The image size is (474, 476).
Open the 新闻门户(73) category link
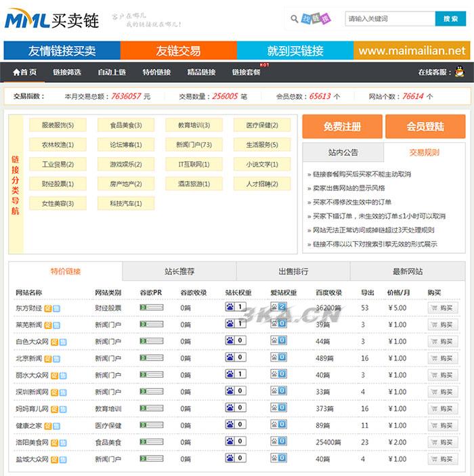[x=194, y=145]
